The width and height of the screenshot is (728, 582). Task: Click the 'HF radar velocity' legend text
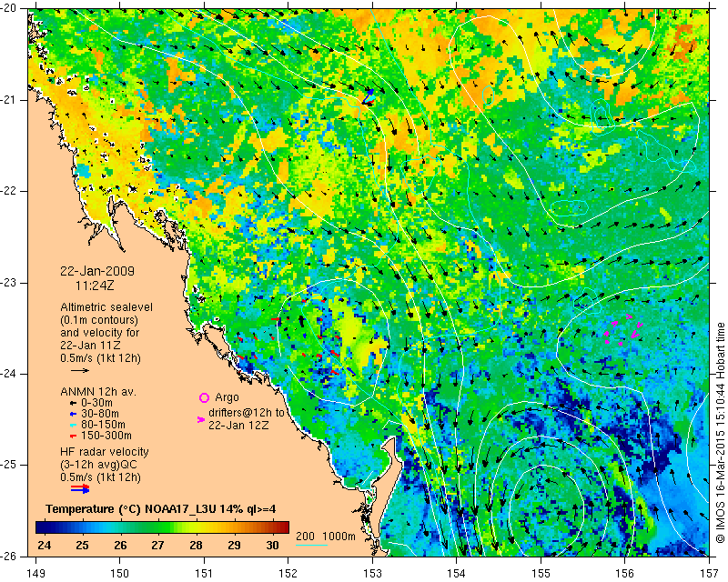(105, 452)
